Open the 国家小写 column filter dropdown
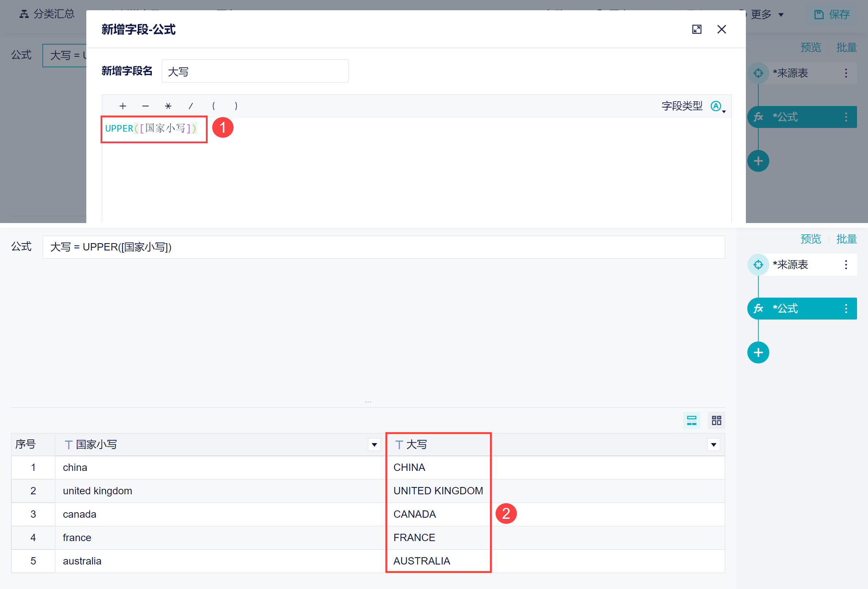Screen dimensions: 868x589 click(x=374, y=445)
